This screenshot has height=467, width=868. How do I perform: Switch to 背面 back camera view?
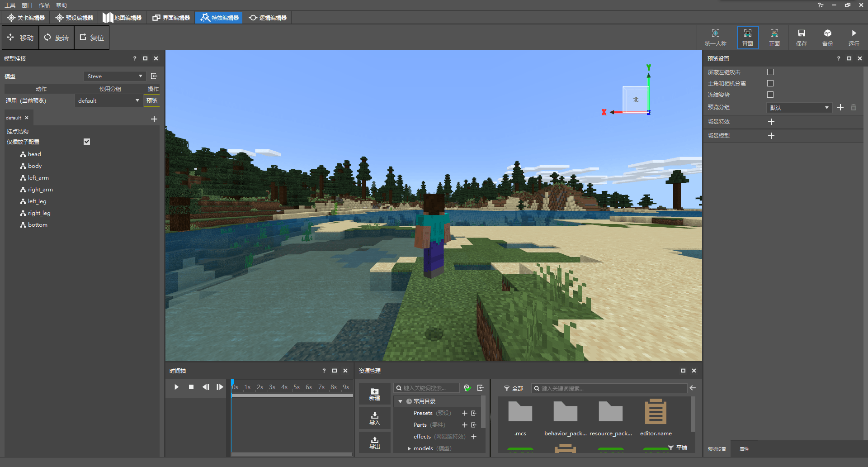point(748,38)
